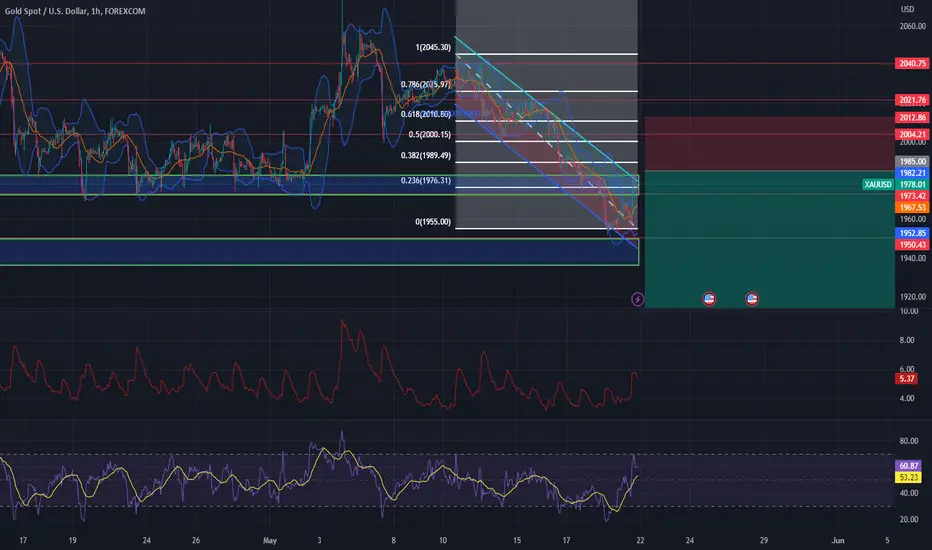The width and height of the screenshot is (932, 550).
Task: Click date 15 on the time axis
Action: point(517,540)
